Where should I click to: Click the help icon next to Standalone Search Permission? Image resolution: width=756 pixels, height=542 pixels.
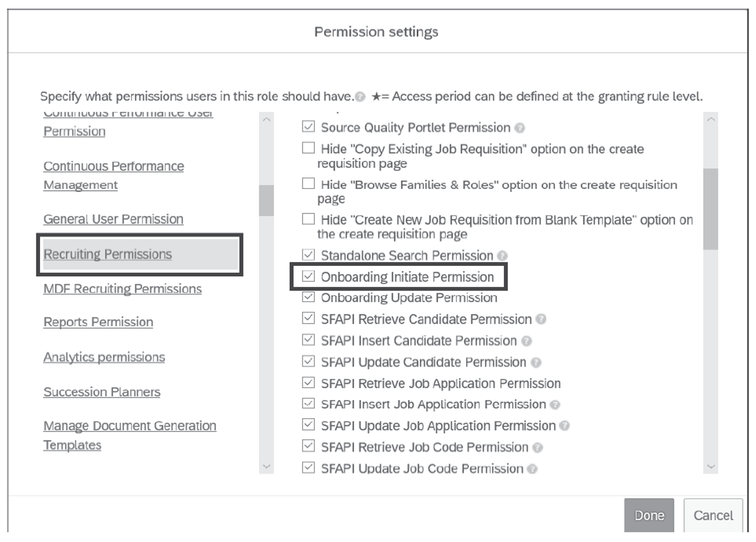[503, 256]
